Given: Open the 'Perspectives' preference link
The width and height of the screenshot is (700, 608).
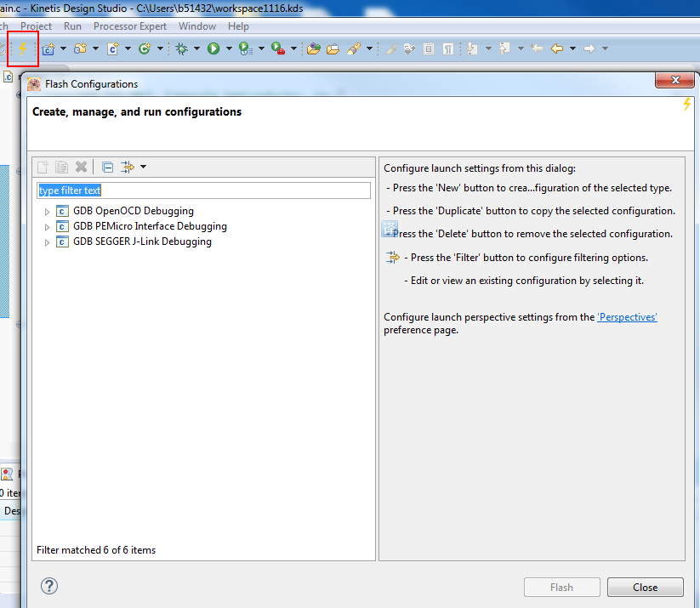Looking at the screenshot, I should coord(627,317).
